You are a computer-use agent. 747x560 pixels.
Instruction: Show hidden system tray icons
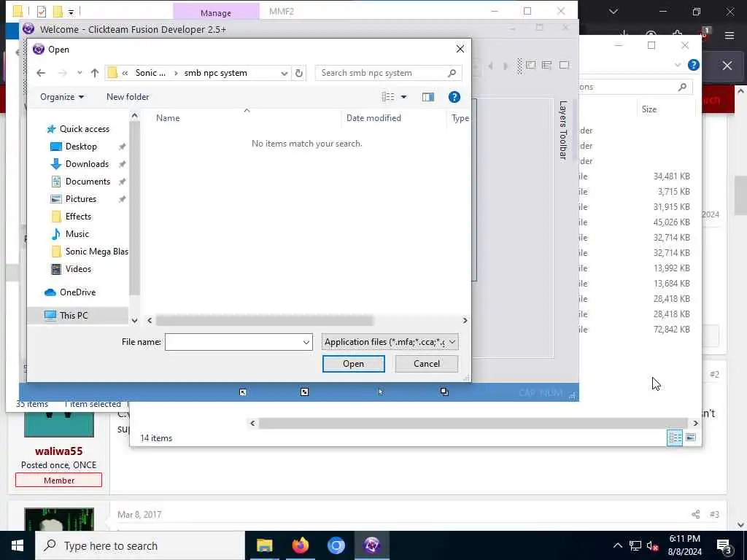pyautogui.click(x=617, y=545)
